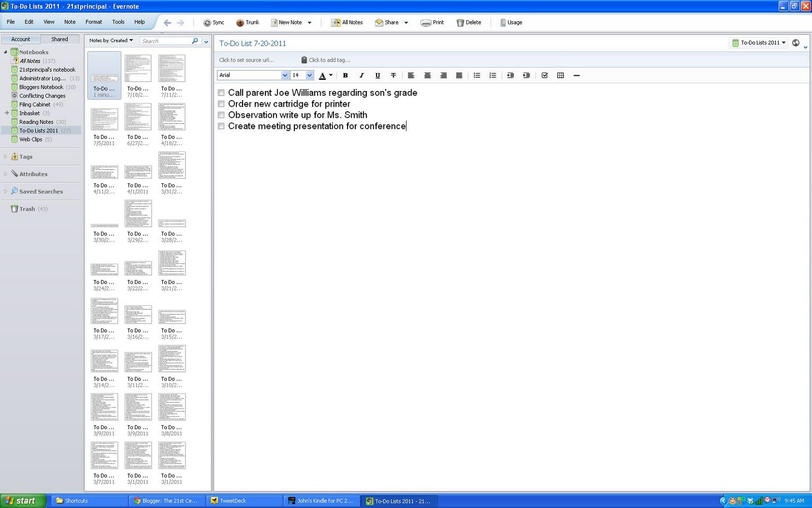
Task: Switch to TweetDeck in the taskbar
Action: pos(244,500)
